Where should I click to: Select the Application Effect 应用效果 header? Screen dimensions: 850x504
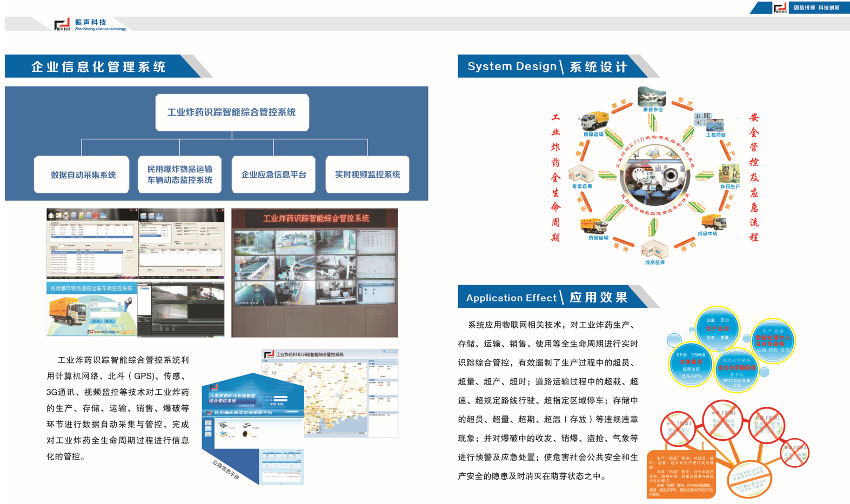pyautogui.click(x=546, y=297)
